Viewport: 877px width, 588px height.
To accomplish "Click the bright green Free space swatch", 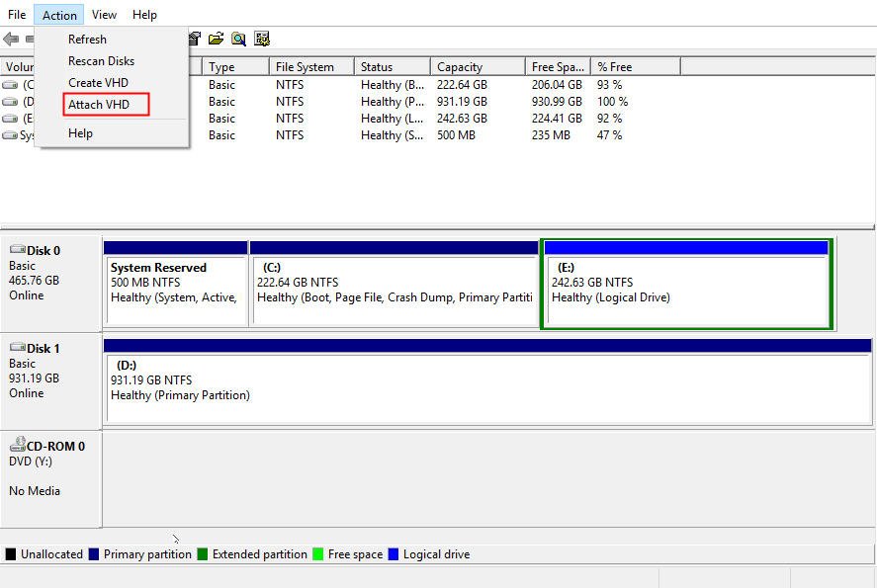I will click(317, 553).
